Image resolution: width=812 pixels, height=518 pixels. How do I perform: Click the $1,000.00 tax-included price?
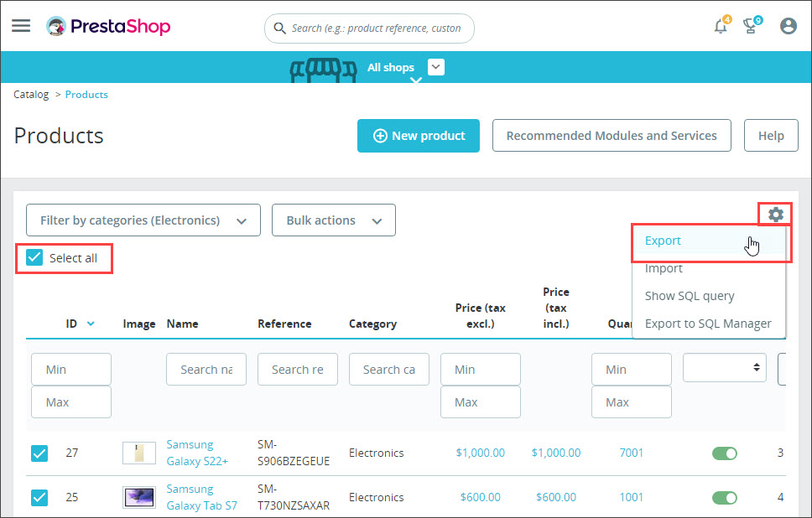click(x=556, y=453)
